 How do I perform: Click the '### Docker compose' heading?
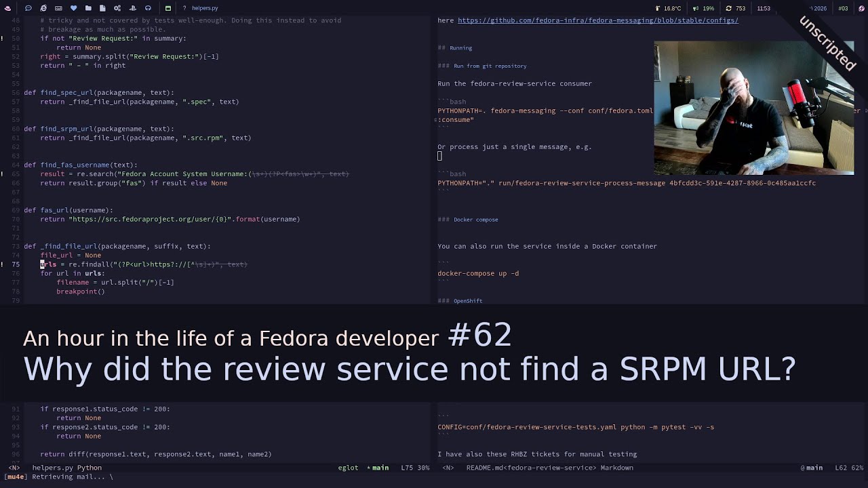(468, 220)
